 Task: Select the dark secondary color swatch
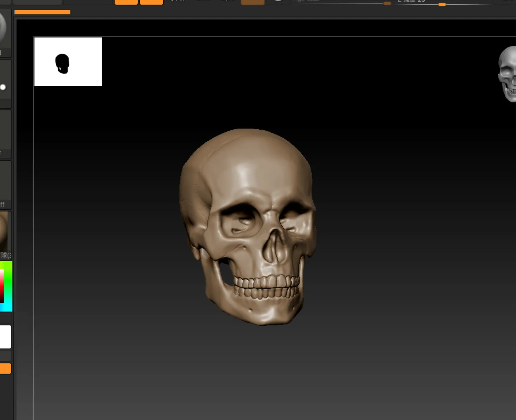[5, 356]
